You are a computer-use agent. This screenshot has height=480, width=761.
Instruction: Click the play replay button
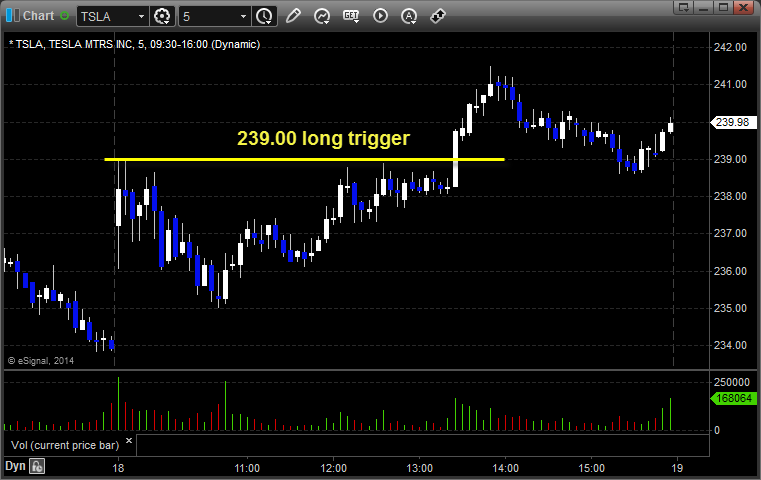[x=380, y=16]
